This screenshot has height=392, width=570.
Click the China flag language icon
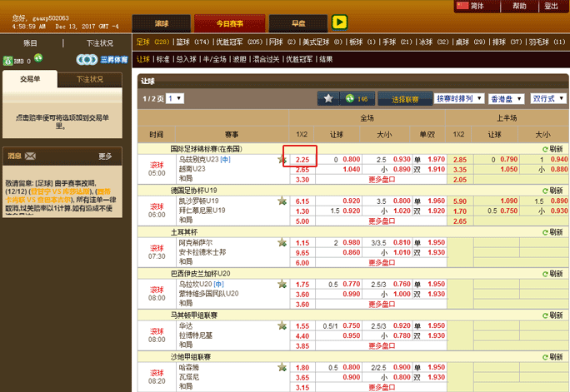(463, 6)
